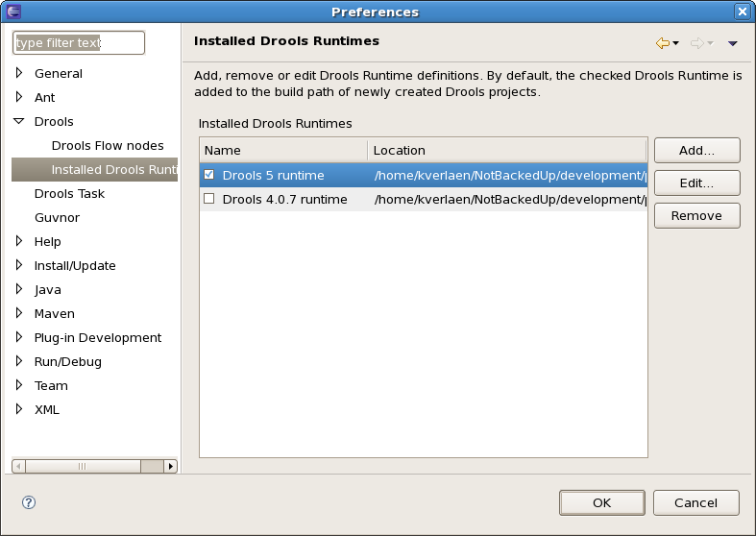The height and width of the screenshot is (536, 756).
Task: Click the forward navigation arrow icon
Action: 697,43
